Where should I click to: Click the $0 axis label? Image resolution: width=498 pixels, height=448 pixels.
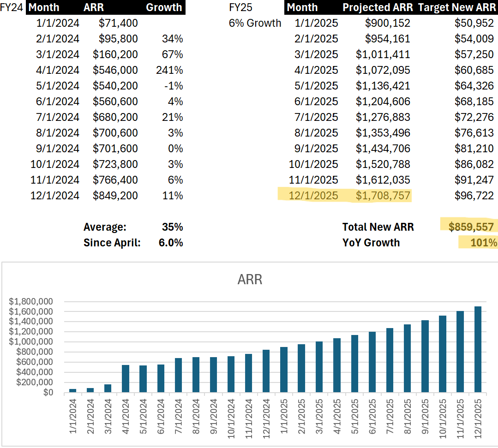48,393
